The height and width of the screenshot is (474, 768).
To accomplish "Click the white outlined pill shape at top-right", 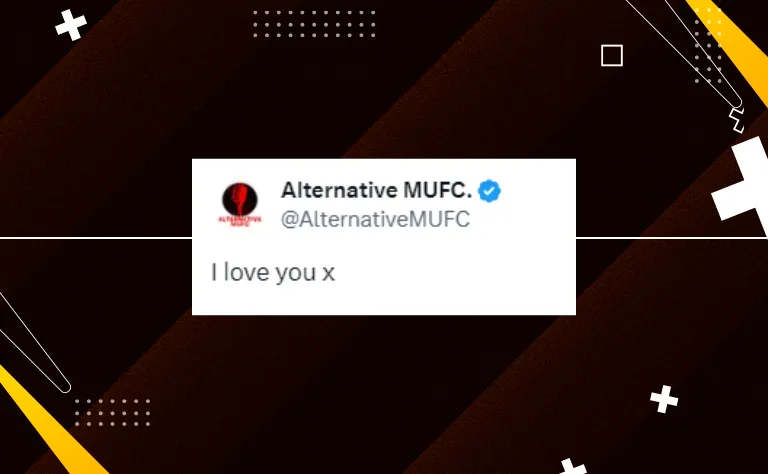I will 686,51.
